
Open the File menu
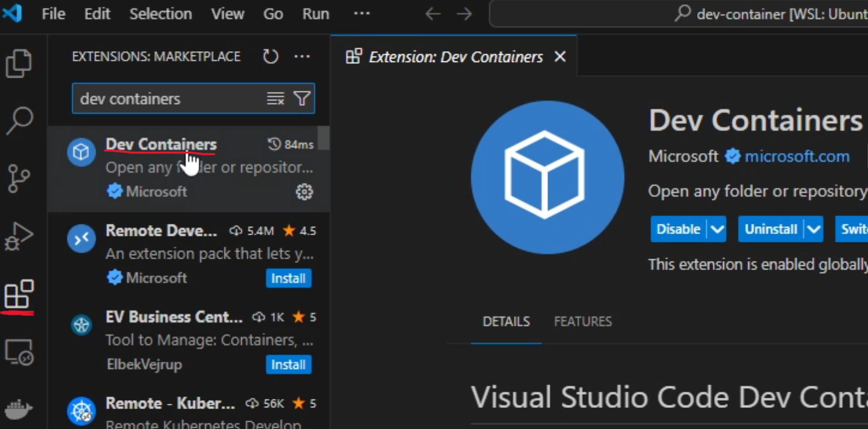point(54,14)
